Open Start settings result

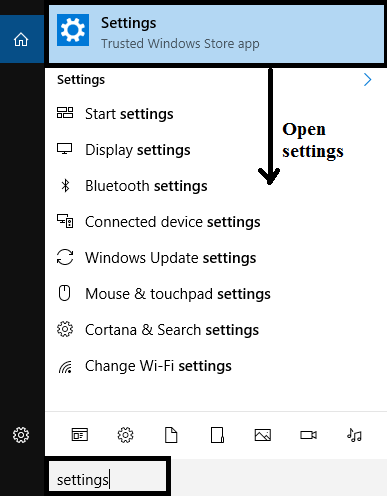216,114
